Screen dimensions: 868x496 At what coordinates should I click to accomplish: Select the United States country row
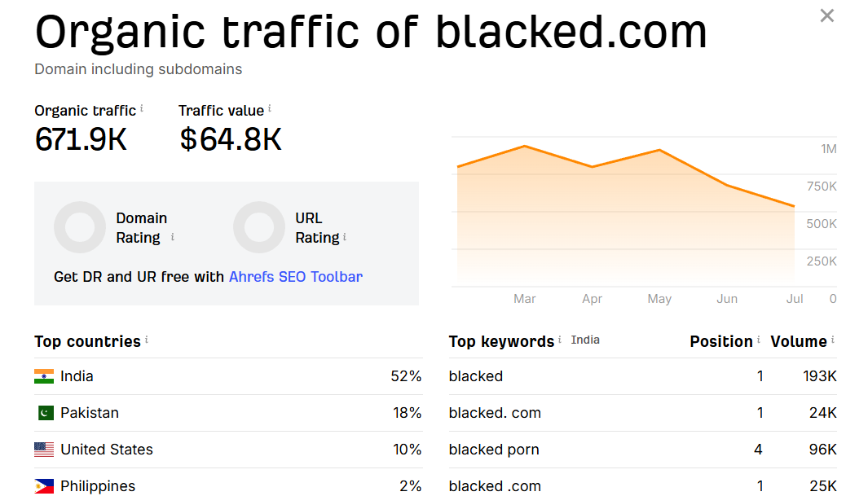pos(228,449)
